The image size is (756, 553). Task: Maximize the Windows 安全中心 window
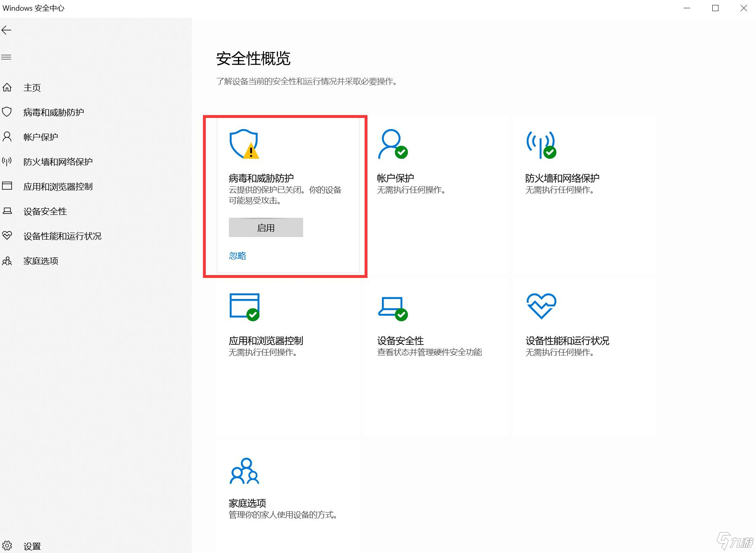pyautogui.click(x=715, y=8)
